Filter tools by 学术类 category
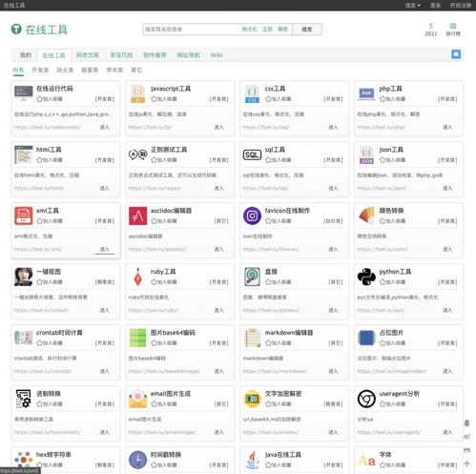Screen dimensions: 476x474 tap(114, 70)
